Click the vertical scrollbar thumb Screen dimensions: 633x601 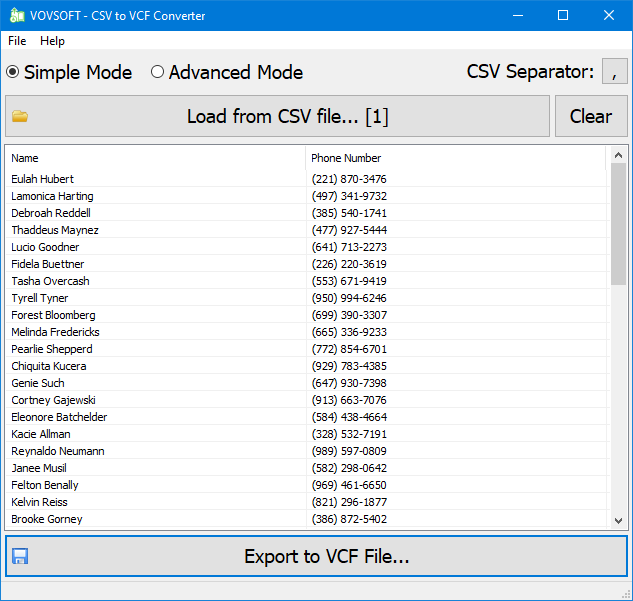618,225
